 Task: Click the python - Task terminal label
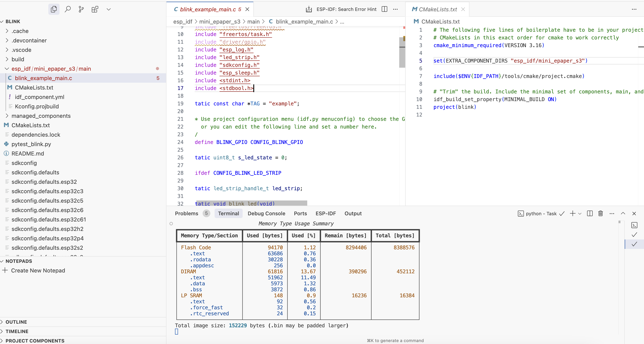pyautogui.click(x=541, y=214)
